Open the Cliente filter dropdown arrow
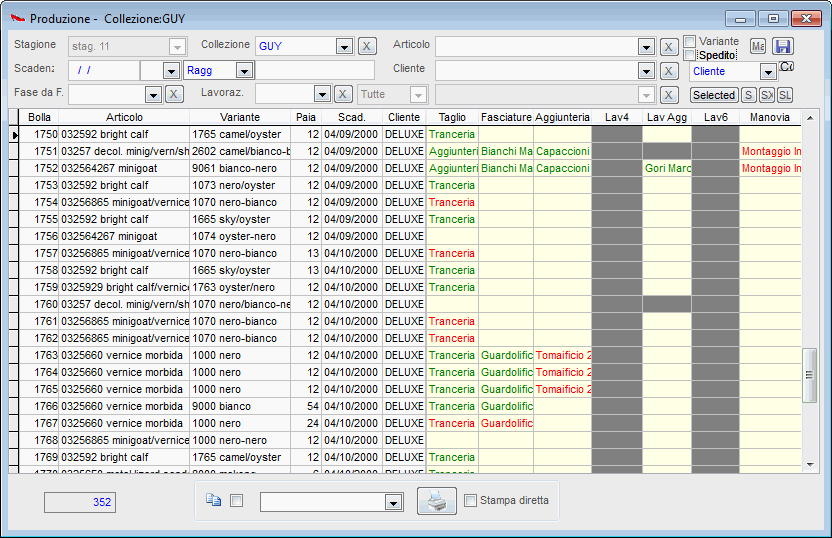The height and width of the screenshot is (538, 832). pyautogui.click(x=646, y=71)
